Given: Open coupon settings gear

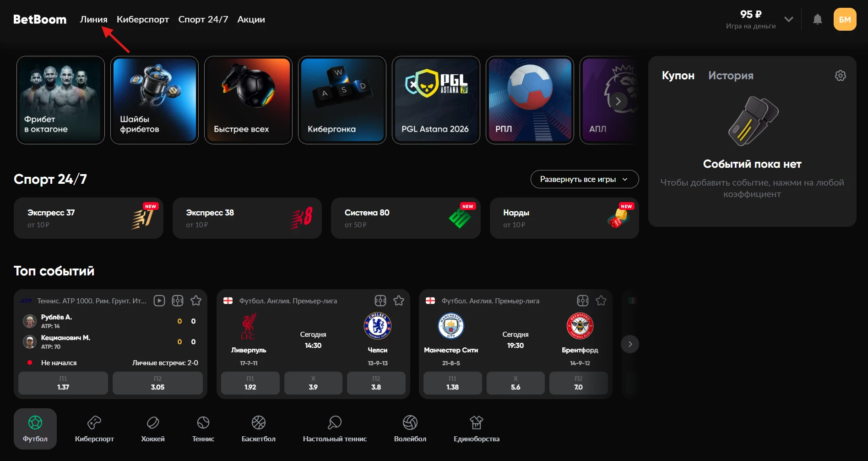Looking at the screenshot, I should 840,76.
